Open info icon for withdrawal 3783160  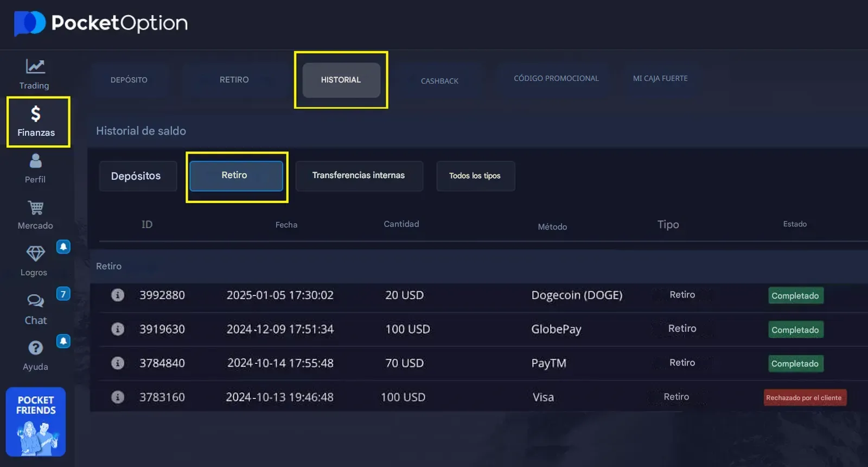(x=118, y=397)
